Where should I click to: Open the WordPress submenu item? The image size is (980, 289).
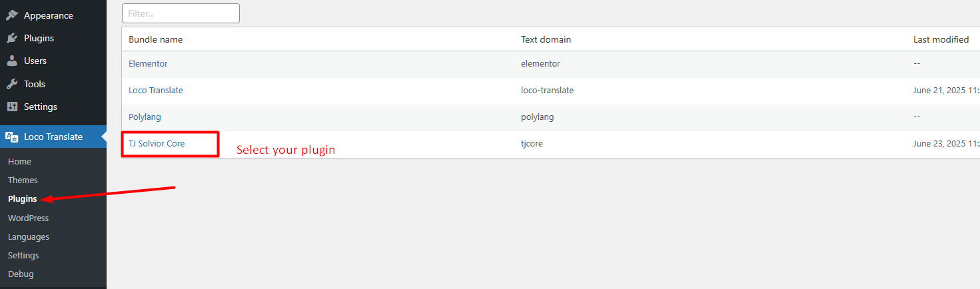[28, 218]
